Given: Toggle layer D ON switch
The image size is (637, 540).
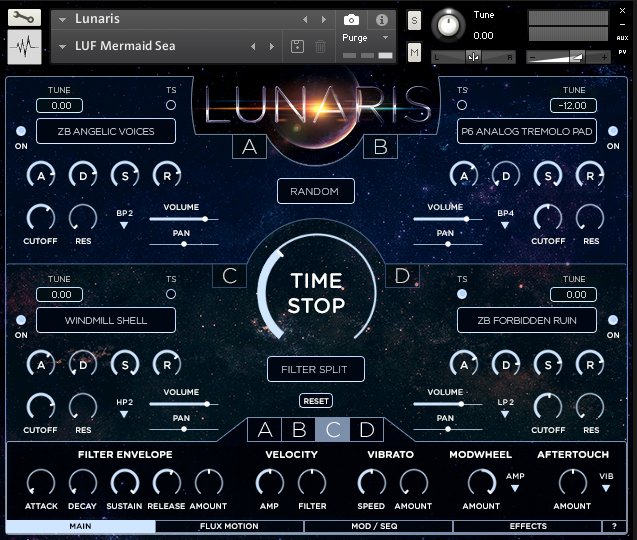Looking at the screenshot, I should click(x=613, y=320).
